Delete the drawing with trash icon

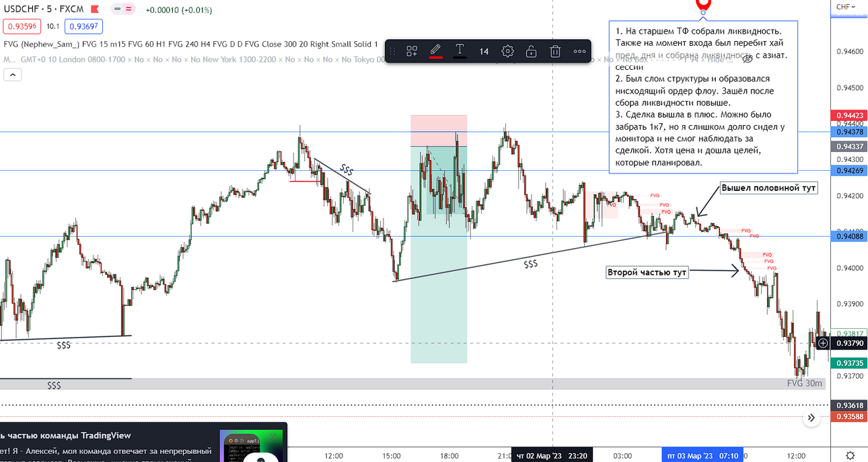(555, 51)
